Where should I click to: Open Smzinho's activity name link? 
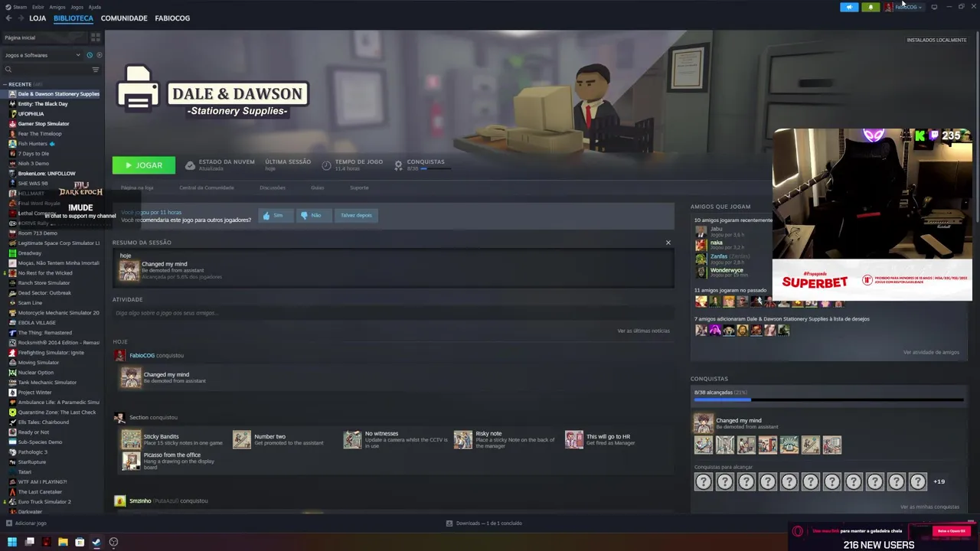(x=140, y=500)
